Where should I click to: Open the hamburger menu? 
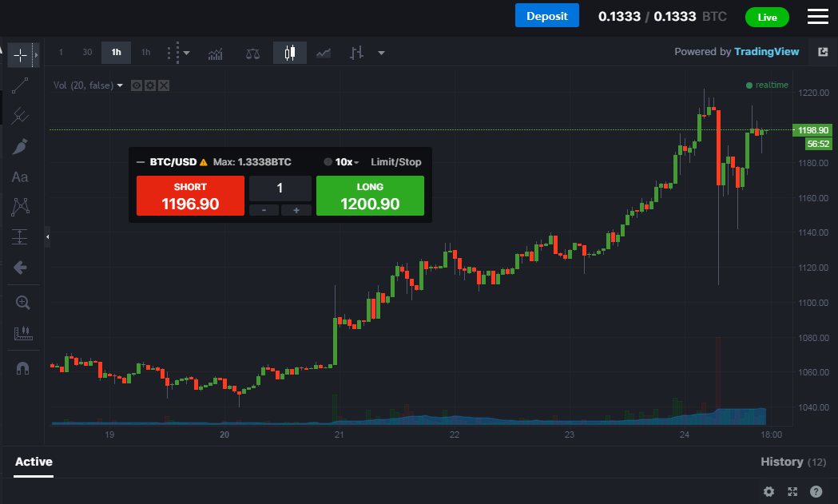(818, 17)
